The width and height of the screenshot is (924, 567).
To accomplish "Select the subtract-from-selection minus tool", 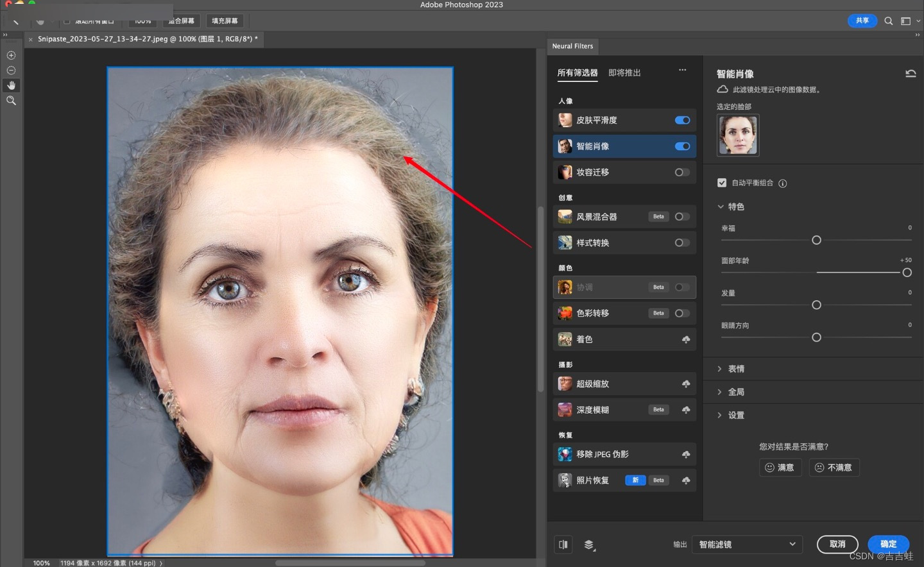I will click(11, 71).
